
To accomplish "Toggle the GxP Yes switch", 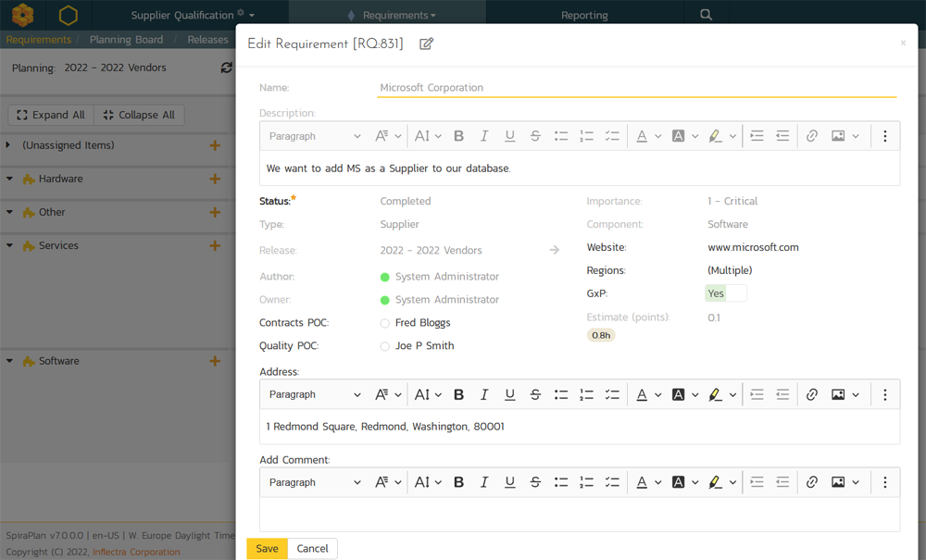I will click(725, 293).
